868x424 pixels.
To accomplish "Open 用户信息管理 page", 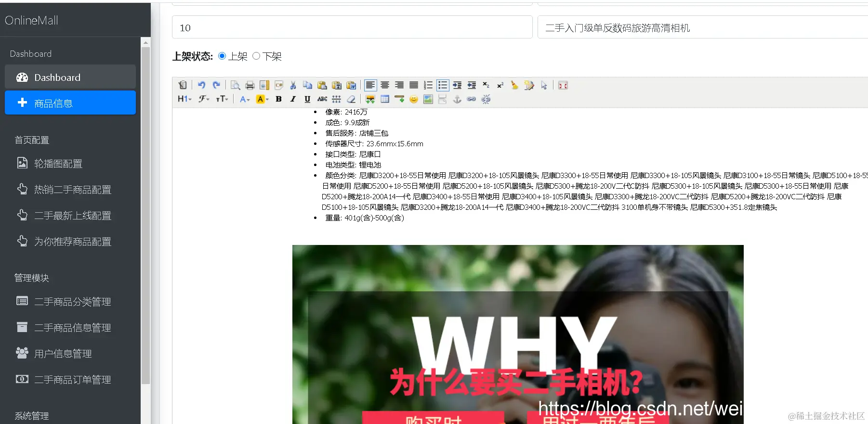I will click(70, 354).
